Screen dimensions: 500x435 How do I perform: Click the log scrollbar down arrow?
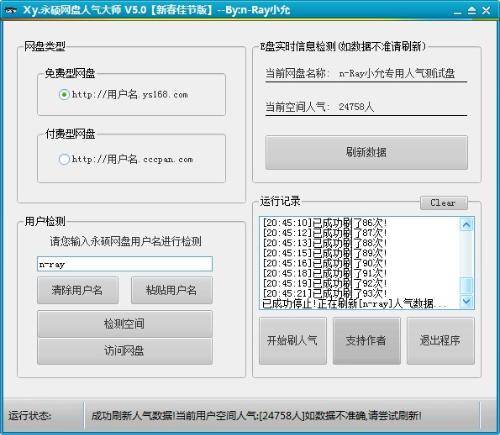pyautogui.click(x=467, y=301)
